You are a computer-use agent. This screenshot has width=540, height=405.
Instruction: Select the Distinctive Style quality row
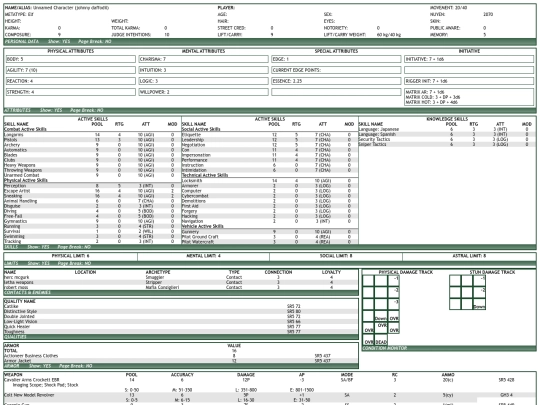click(181, 311)
